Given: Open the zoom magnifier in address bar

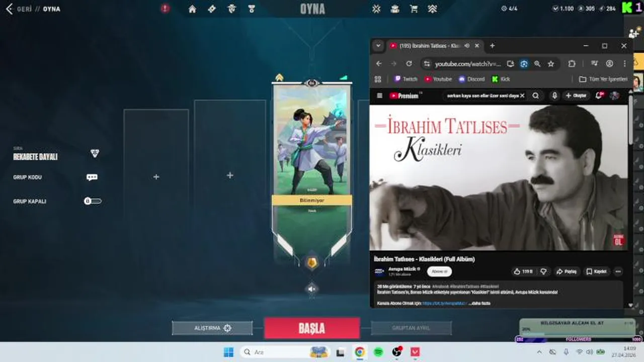Looking at the screenshot, I should click(x=537, y=64).
